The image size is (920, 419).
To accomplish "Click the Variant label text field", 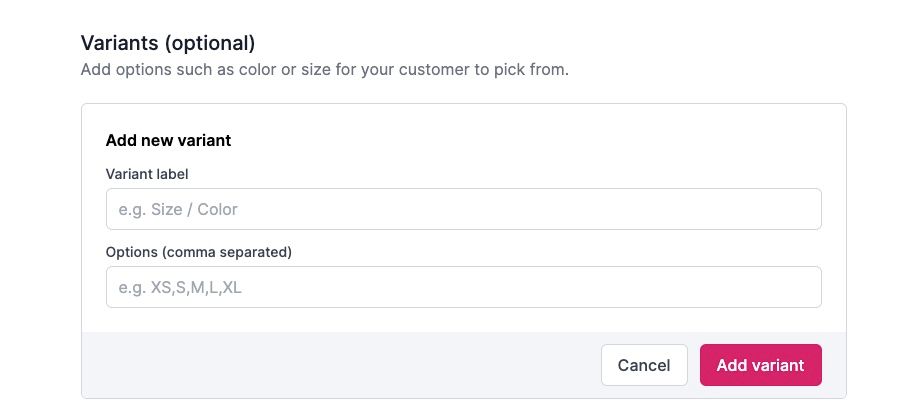I will point(463,209).
